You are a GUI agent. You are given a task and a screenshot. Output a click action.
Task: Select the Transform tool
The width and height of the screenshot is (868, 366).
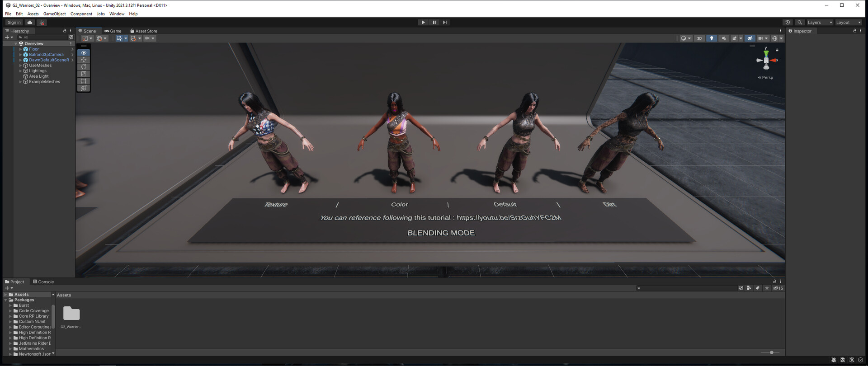(84, 88)
